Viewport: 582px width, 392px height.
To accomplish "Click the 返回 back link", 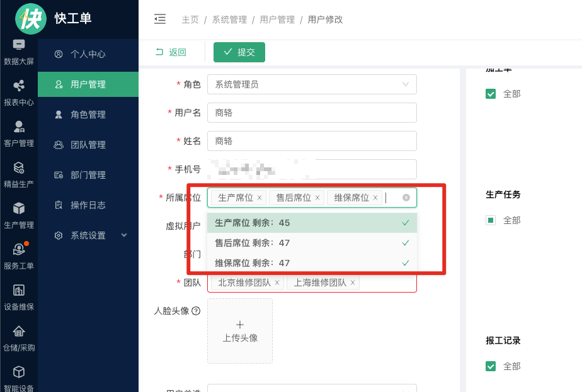I will [171, 52].
